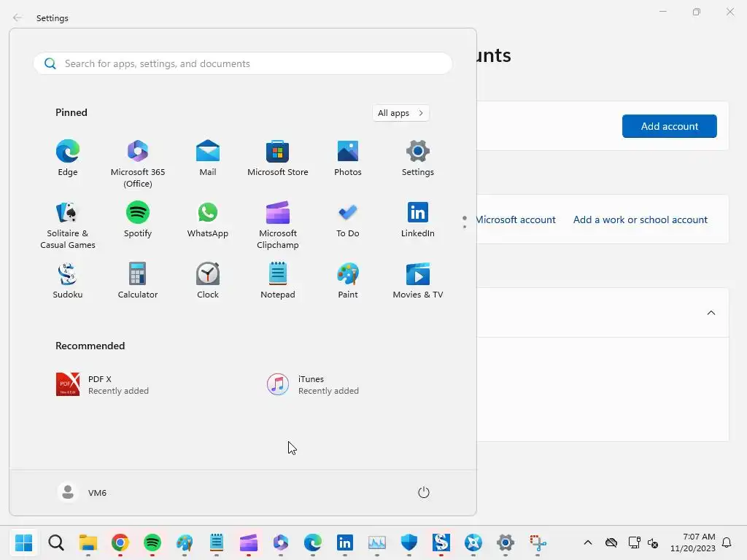Open clock and date flyout 7:07 AM
The height and width of the screenshot is (560, 747).
pyautogui.click(x=693, y=542)
